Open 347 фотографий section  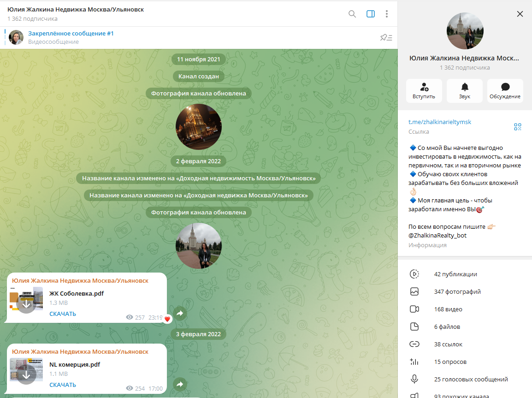click(x=465, y=292)
